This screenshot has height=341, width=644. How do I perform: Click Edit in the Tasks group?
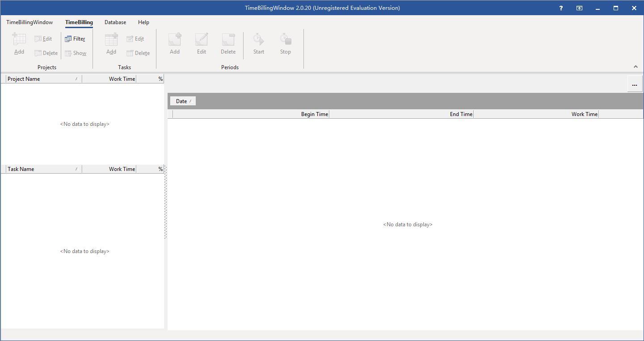coord(135,39)
